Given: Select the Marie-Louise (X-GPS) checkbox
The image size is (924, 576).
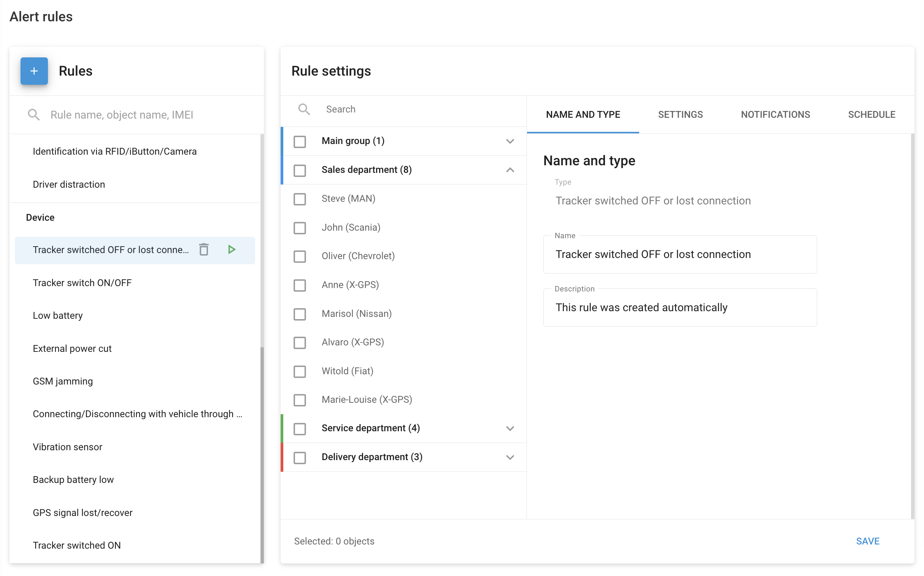Looking at the screenshot, I should [x=300, y=400].
